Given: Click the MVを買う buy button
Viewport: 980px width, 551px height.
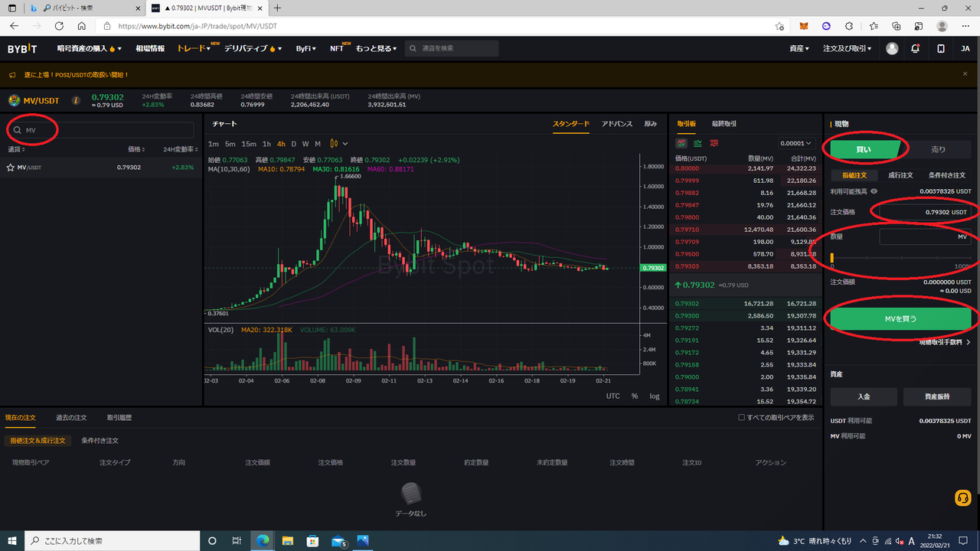Looking at the screenshot, I should point(901,318).
